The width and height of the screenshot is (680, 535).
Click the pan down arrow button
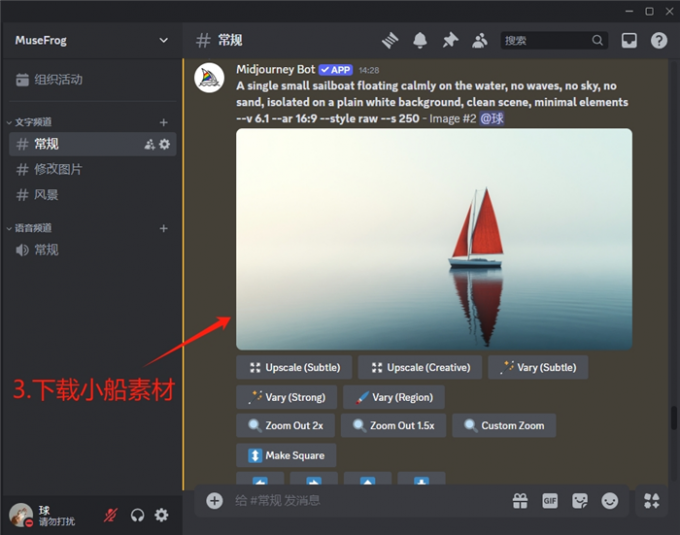422,479
